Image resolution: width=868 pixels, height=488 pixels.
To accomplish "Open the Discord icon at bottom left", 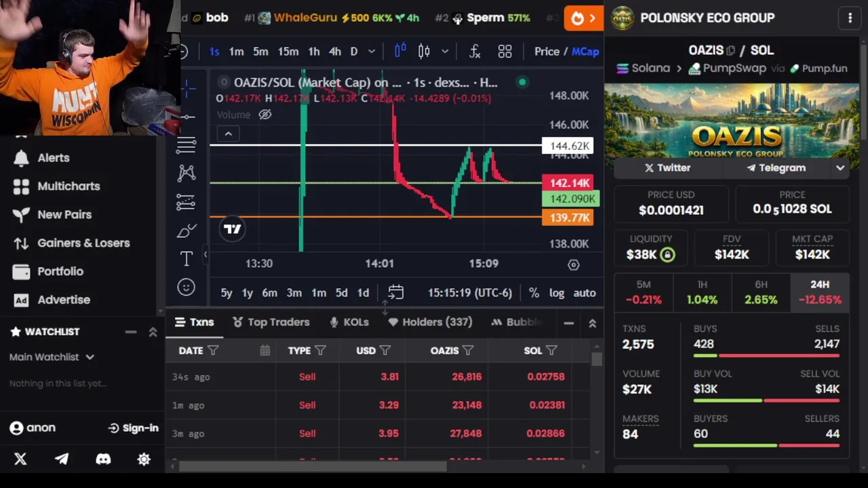I will click(103, 459).
